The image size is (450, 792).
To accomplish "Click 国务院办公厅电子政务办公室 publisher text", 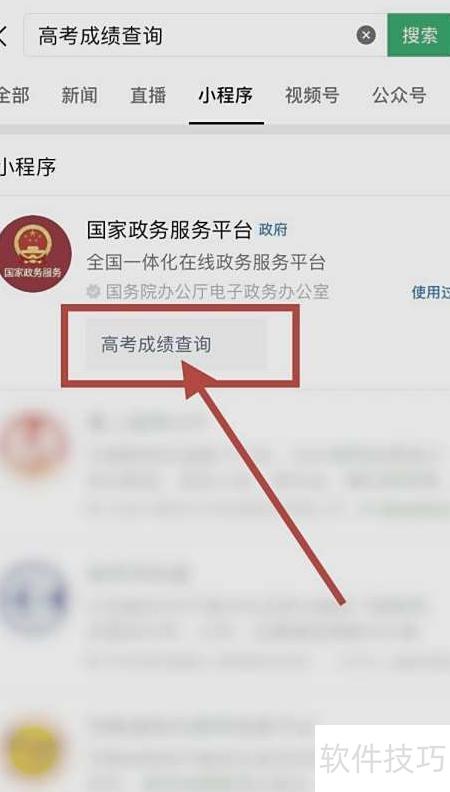I will 217,291.
